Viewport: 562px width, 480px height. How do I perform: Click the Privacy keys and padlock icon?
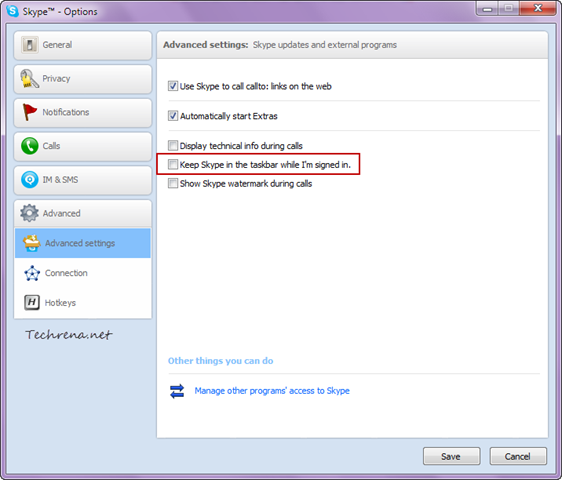[x=29, y=79]
